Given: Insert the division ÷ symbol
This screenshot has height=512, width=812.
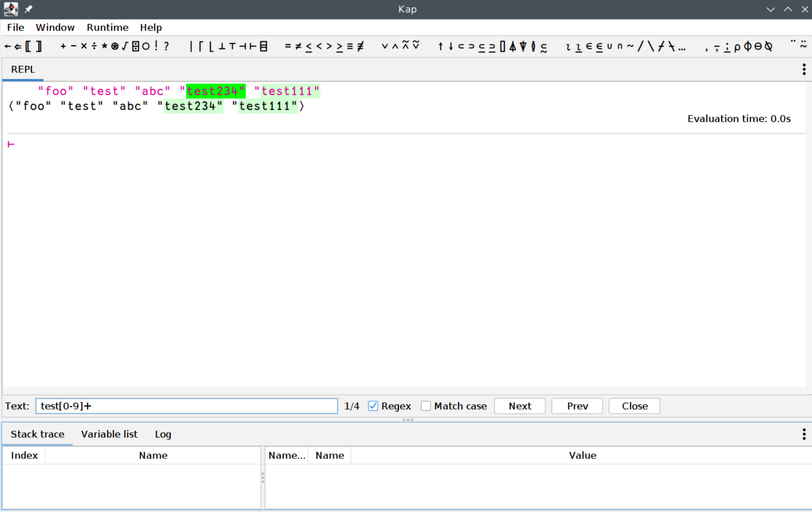Looking at the screenshot, I should (x=94, y=46).
